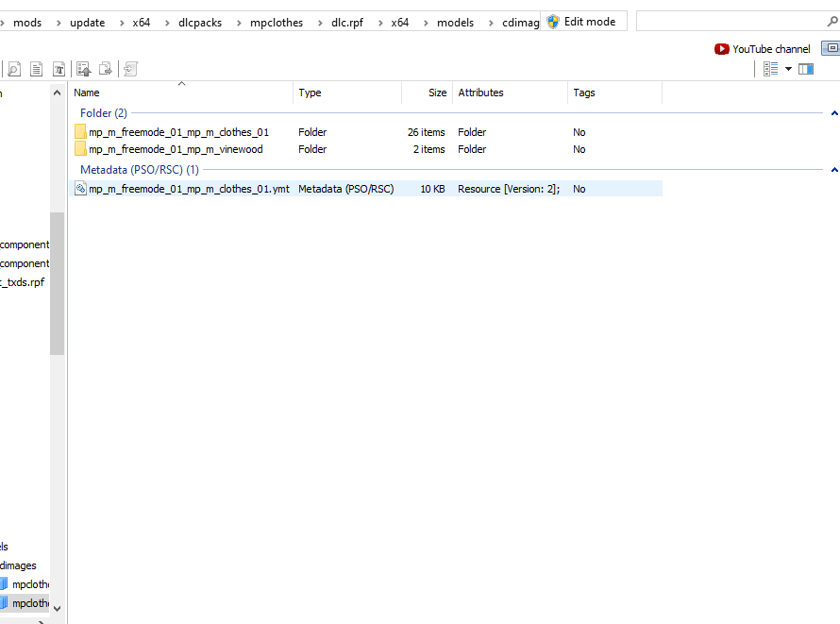Expand breadcrumb chevron before 'dlcpacks'
This screenshot has width=840, height=624.
168,23
